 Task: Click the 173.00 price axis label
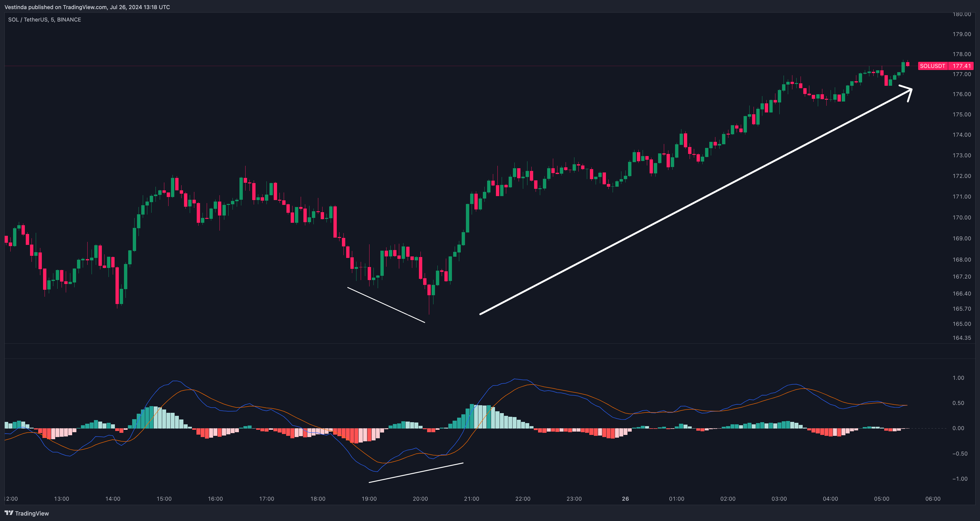click(x=962, y=155)
